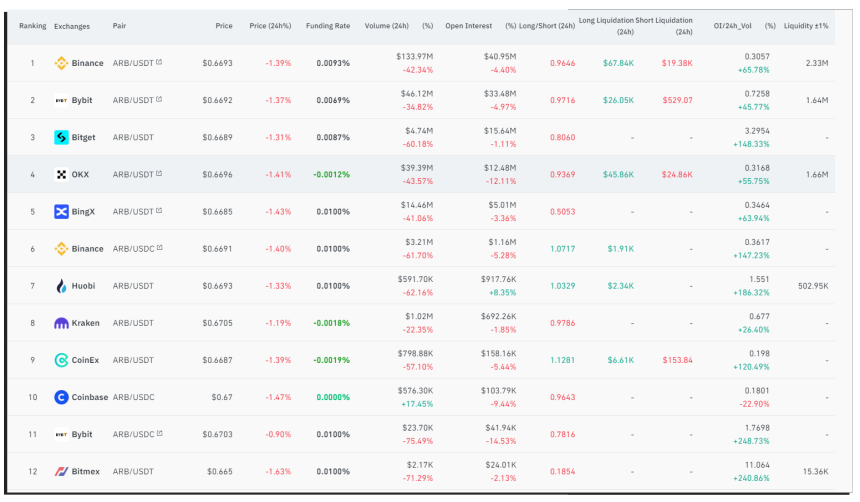
Task: Click the Ranking column header
Action: (x=32, y=25)
